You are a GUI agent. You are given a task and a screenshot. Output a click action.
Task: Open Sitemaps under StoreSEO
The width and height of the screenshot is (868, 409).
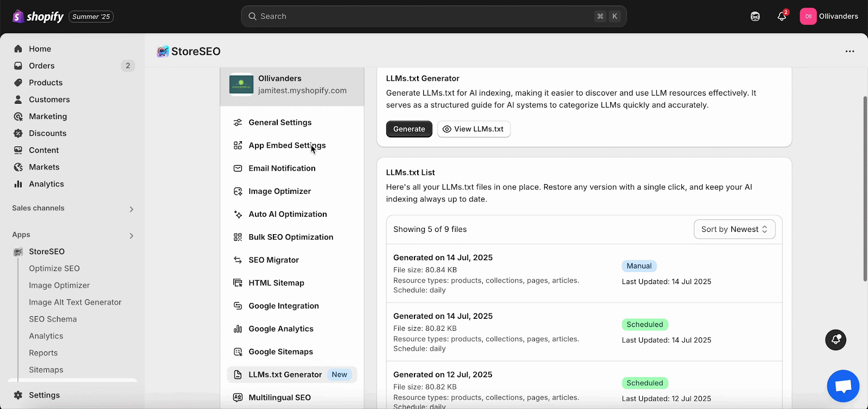(46, 369)
